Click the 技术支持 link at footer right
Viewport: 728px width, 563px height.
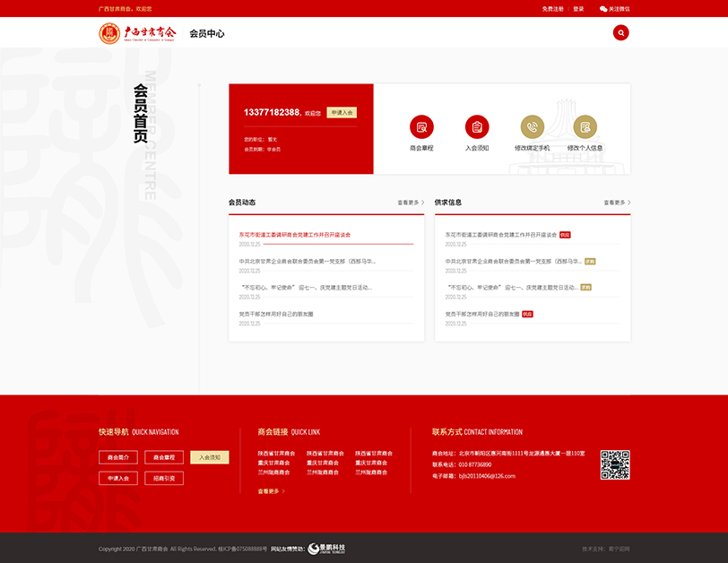(x=606, y=549)
